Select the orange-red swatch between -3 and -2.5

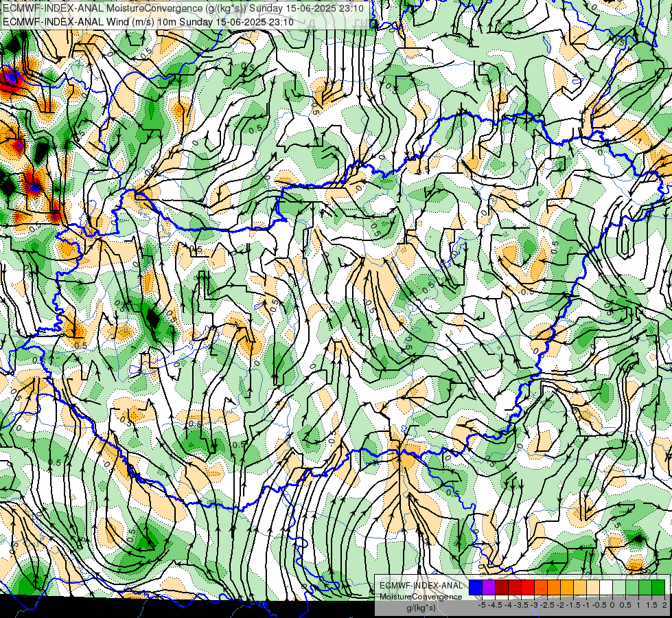point(541,587)
